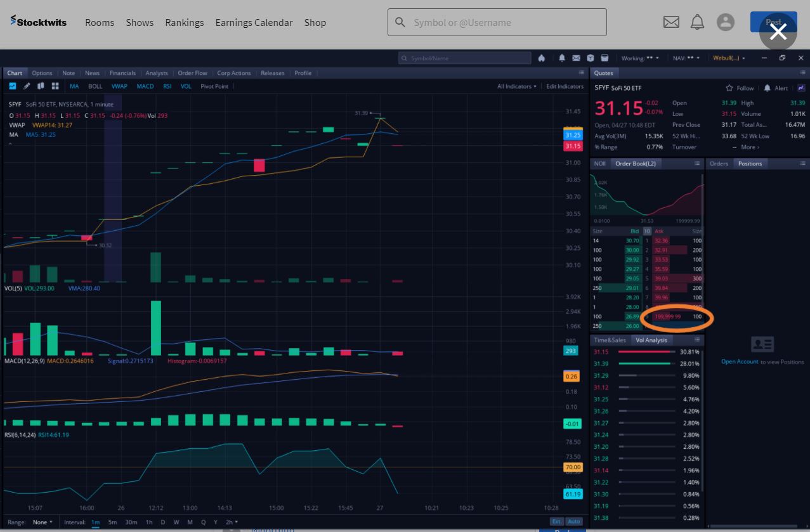Open Order Book panel hamburger menu
This screenshot has width=810, height=532.
click(697, 164)
